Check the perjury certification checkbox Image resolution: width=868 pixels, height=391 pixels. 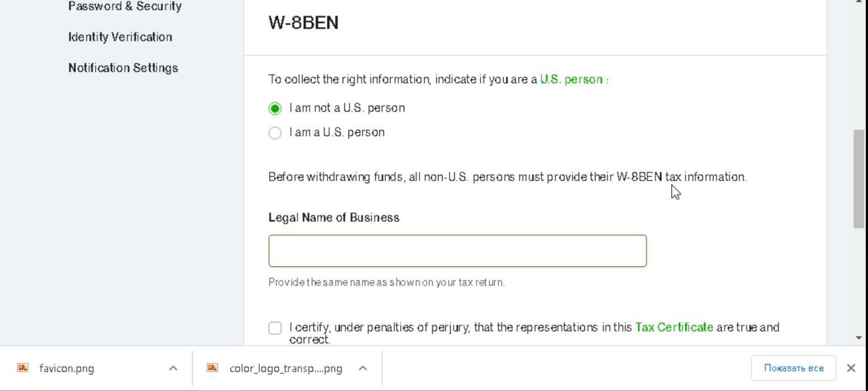275,328
